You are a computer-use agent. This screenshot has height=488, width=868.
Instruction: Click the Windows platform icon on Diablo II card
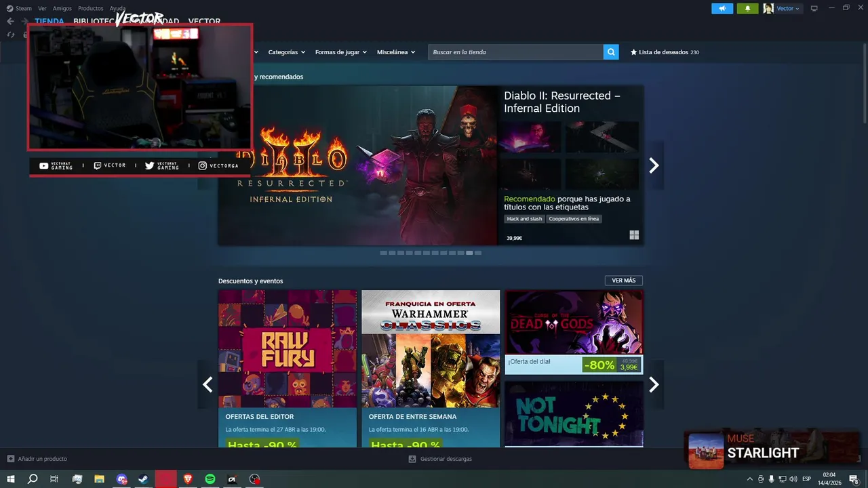point(634,235)
